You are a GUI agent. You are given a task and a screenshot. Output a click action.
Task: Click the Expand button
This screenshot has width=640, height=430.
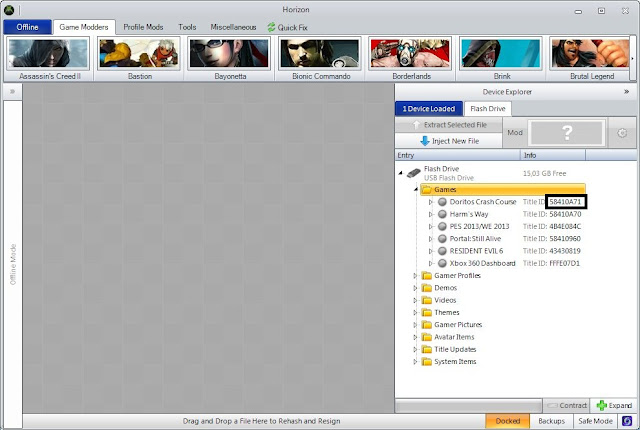(x=613, y=406)
